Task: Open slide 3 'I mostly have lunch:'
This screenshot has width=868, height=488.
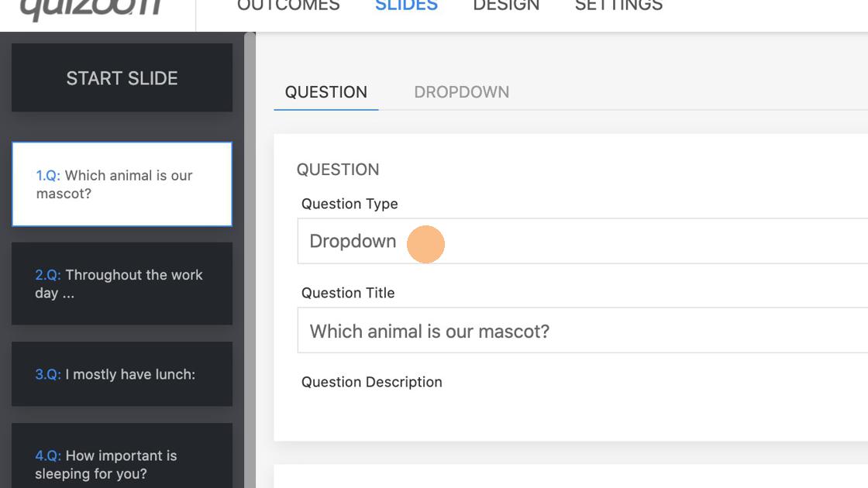Action: [122, 374]
